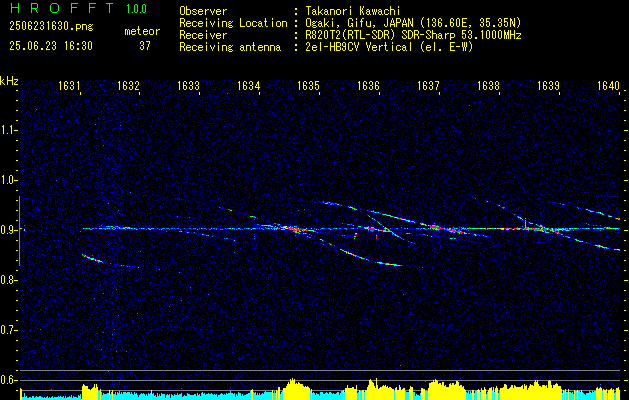Click the 0.6 frequency axis label
Viewport: 629px width, 400px height.
tap(8, 380)
